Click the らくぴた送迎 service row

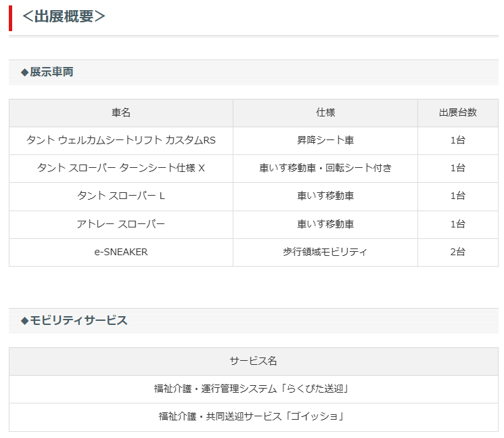[252, 389]
